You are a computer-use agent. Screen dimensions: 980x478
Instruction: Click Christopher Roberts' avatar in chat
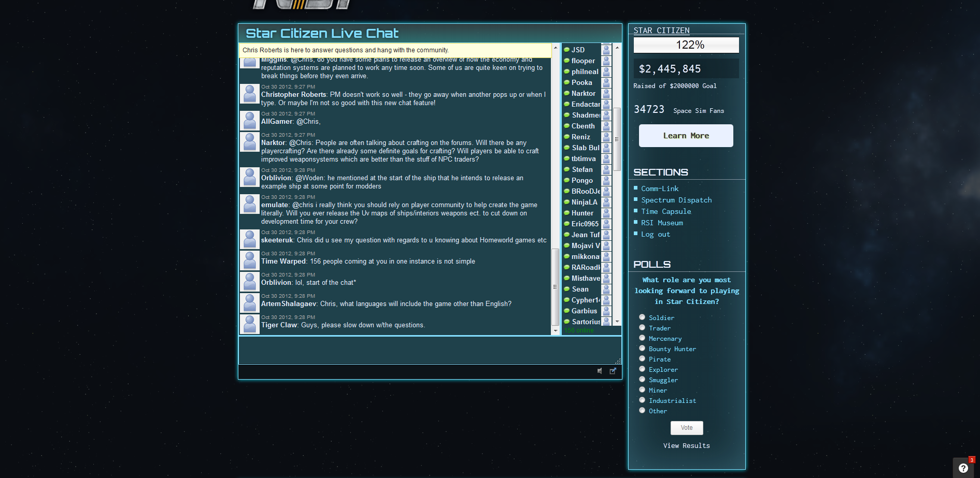coord(249,94)
